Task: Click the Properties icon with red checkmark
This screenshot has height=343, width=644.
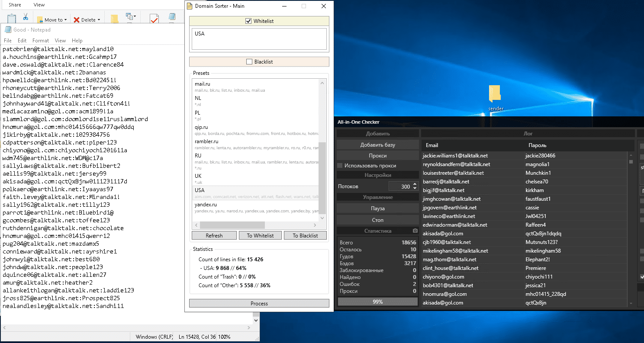Action: point(154,19)
